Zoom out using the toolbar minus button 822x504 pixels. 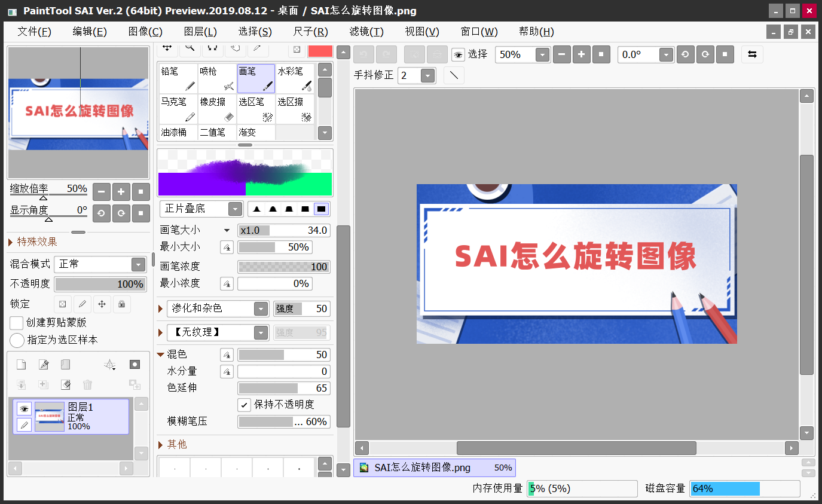click(562, 54)
